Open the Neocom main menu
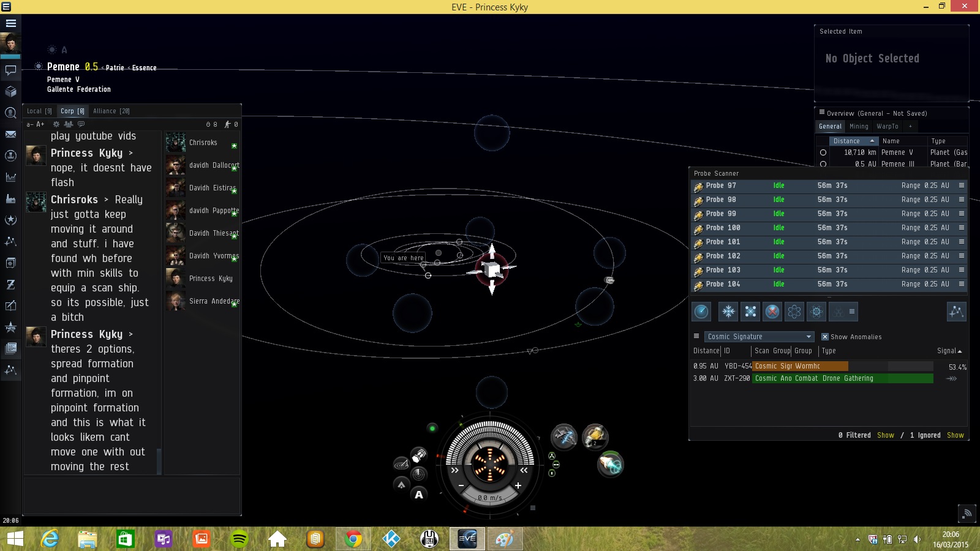Screen dimensions: 980x551 click(x=10, y=23)
